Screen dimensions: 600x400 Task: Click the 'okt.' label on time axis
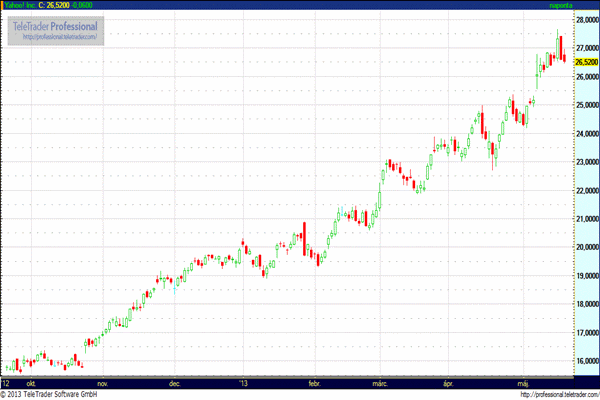pos(30,382)
